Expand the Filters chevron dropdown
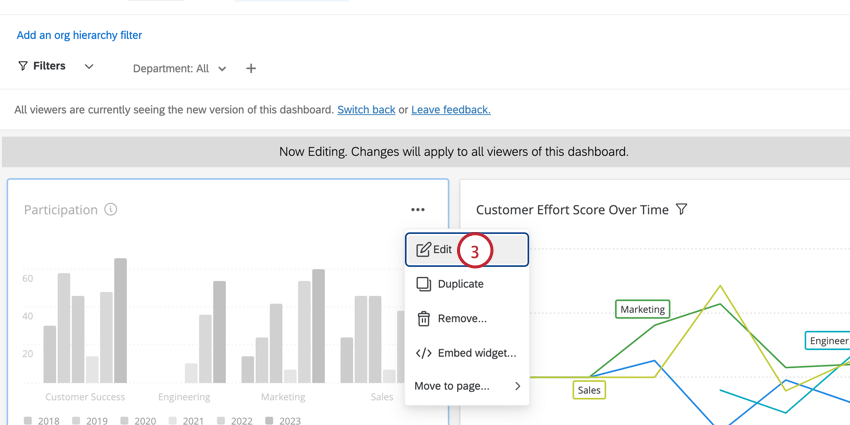Screen dimensions: 850x425 (x=89, y=67)
